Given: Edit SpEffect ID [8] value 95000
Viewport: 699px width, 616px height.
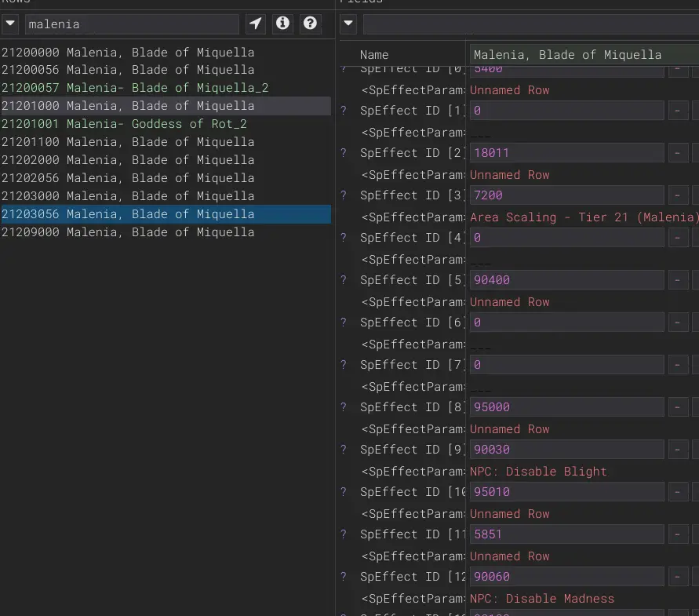Looking at the screenshot, I should (x=566, y=407).
